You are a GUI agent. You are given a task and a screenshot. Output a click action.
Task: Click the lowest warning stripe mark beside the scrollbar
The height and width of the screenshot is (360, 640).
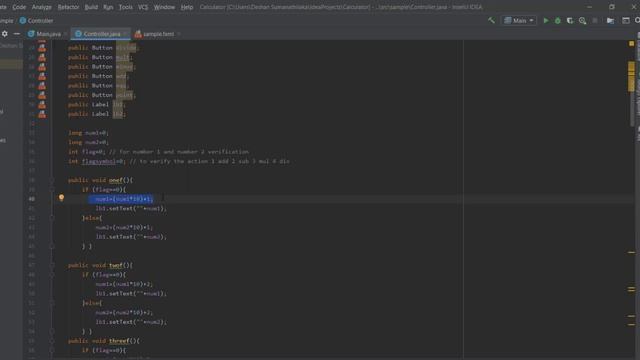631,325
